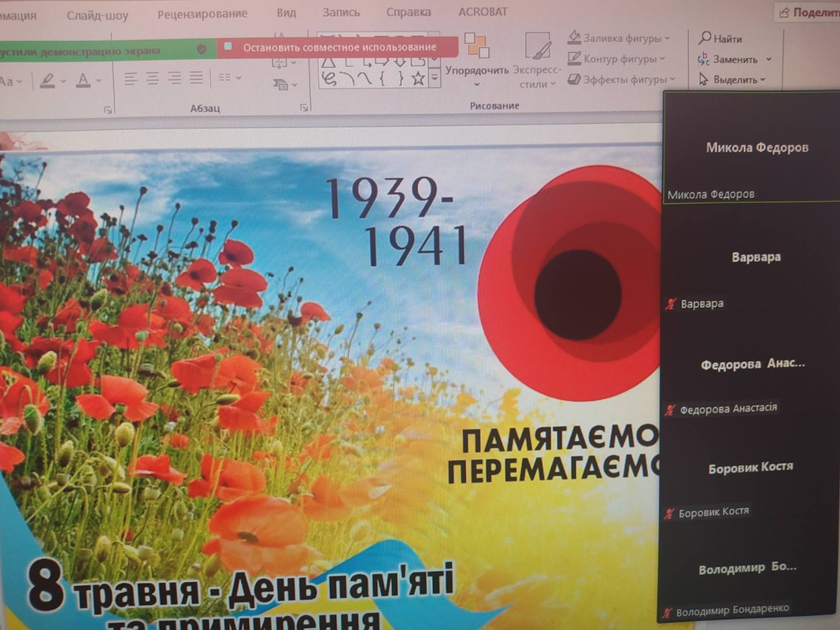Image resolution: width=840 pixels, height=630 pixels.
Task: Click the shape fill paint bucket icon
Action: (574, 37)
